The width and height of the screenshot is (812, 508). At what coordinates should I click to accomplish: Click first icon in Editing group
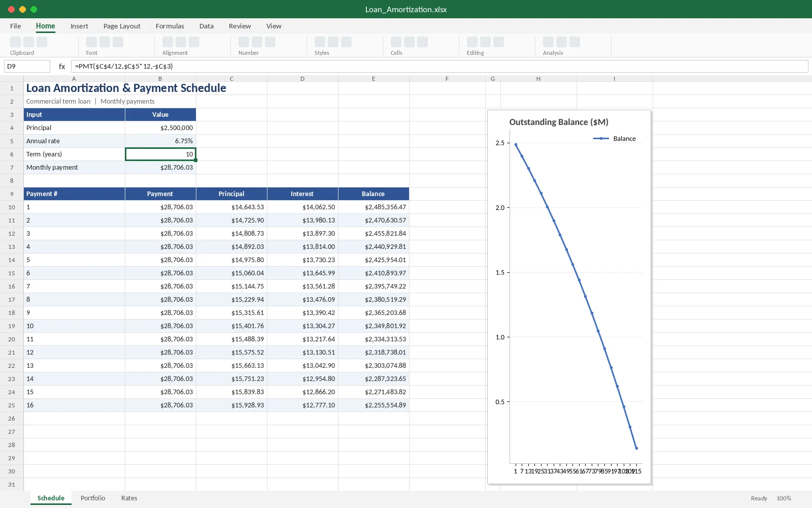pos(472,42)
